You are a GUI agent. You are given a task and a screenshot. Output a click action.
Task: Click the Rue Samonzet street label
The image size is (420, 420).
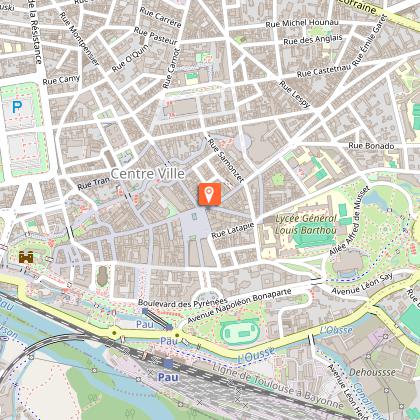tap(226, 160)
